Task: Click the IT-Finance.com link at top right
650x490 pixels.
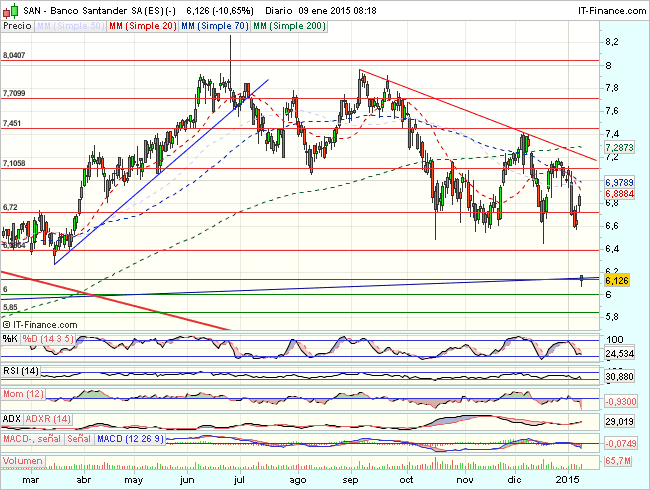Action: [x=611, y=10]
